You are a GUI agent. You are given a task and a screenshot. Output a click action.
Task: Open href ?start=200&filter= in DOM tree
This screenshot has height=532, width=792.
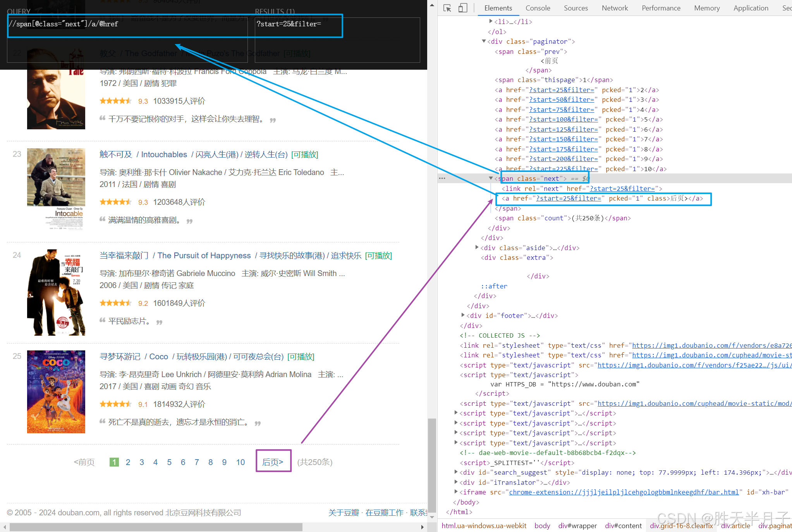tap(564, 159)
